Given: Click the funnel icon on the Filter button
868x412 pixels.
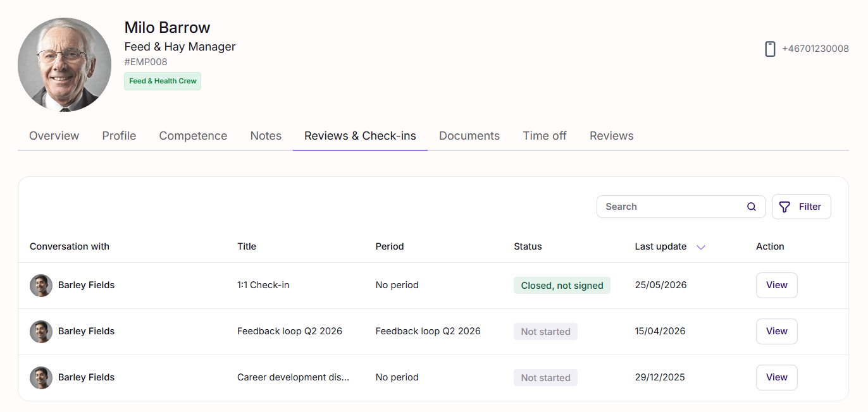Looking at the screenshot, I should click(x=785, y=207).
